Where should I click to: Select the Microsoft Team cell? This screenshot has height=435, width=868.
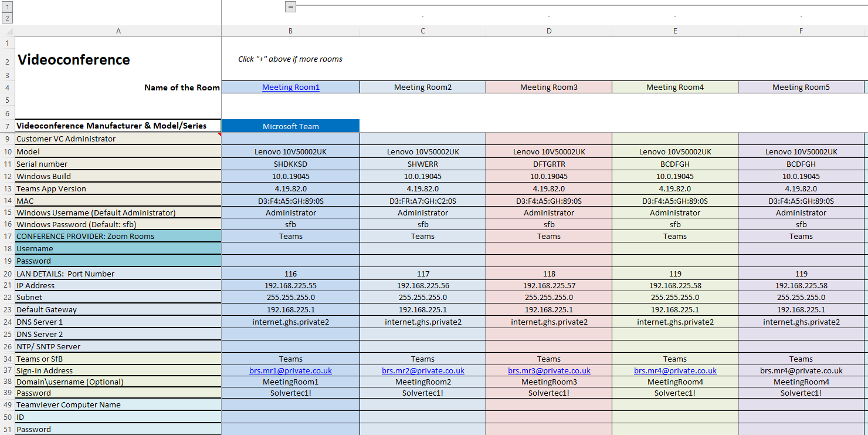tap(291, 126)
